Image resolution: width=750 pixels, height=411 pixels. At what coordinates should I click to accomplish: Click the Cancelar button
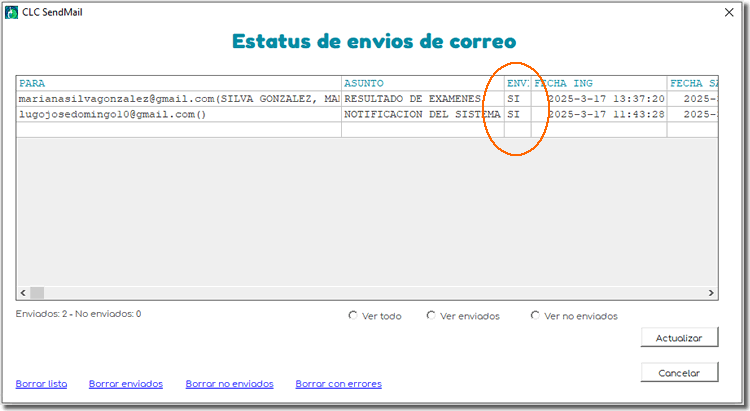coord(679,372)
